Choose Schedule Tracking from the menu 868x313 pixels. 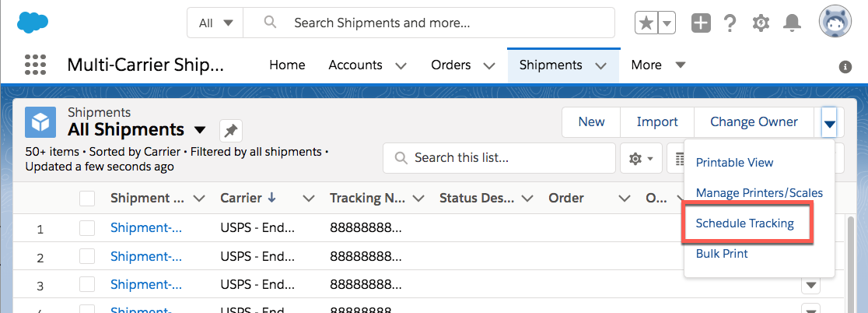[x=744, y=223]
